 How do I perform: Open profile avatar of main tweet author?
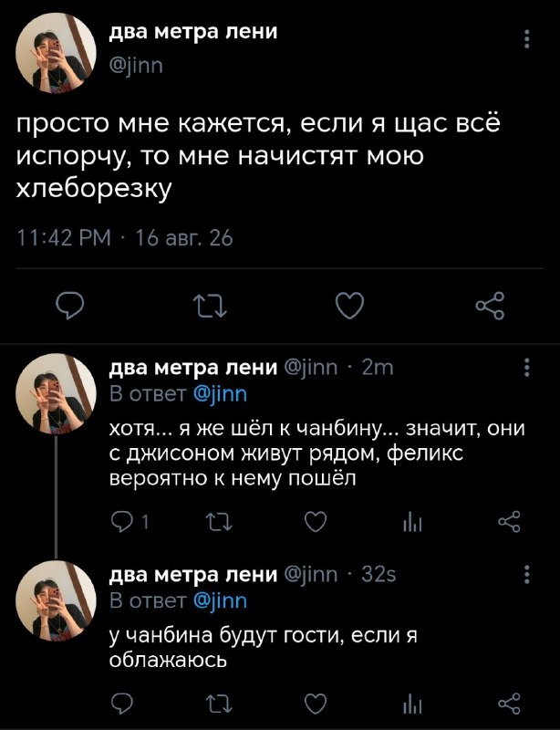pyautogui.click(x=56, y=53)
